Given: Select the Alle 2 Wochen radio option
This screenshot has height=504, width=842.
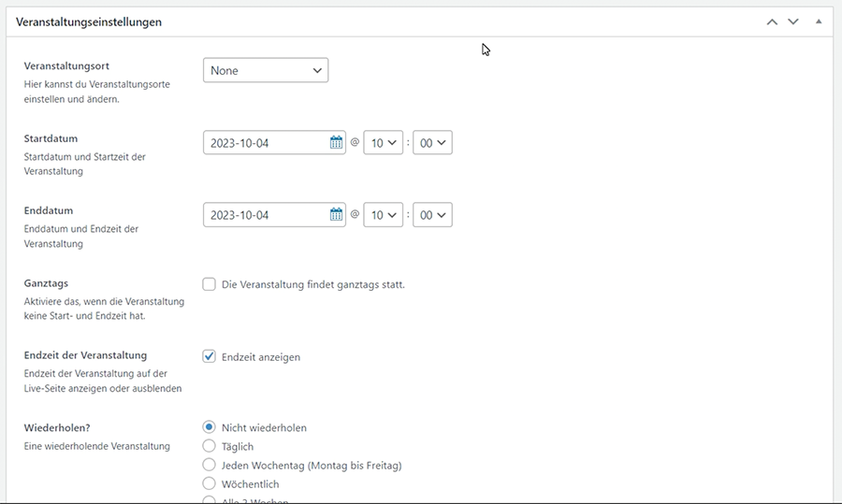Looking at the screenshot, I should pos(210,500).
